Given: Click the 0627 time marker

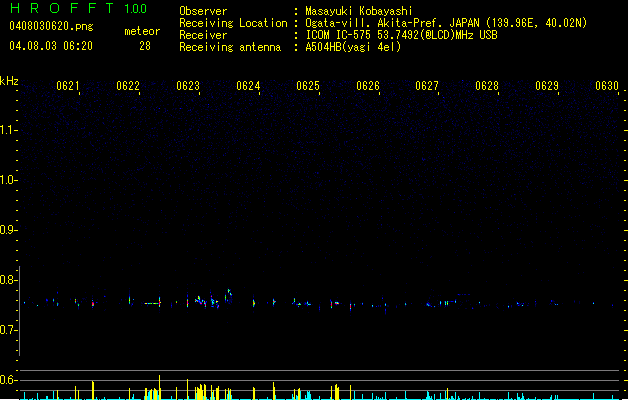Looking at the screenshot, I should (427, 86).
